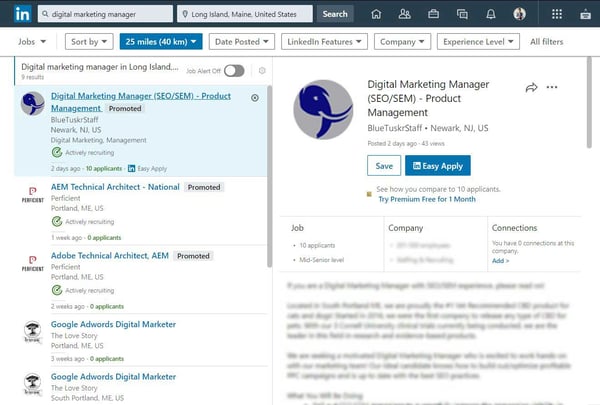Open Digital Marketing Manager (SEO/SEM) listing title
Viewport: 600px width, 405px height.
tap(141, 102)
